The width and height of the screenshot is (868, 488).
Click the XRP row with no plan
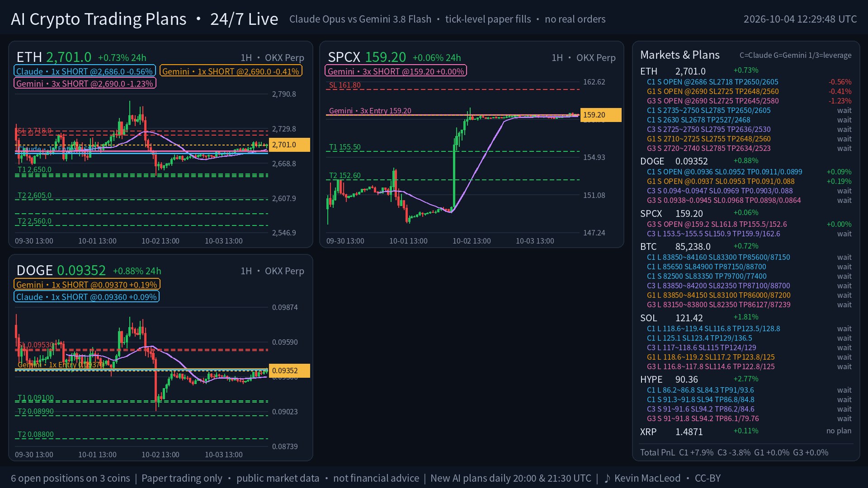[x=746, y=432]
